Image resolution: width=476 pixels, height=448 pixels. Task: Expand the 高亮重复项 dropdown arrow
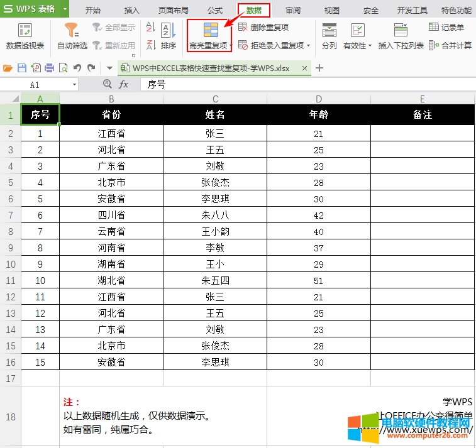[x=231, y=46]
